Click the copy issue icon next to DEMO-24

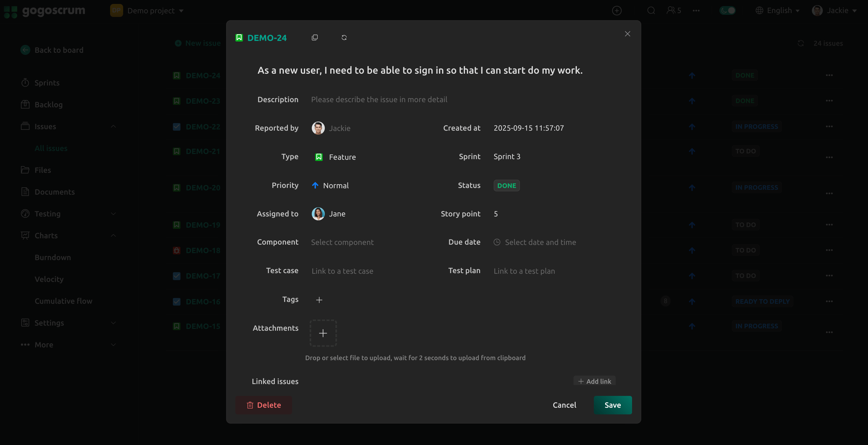[315, 37]
